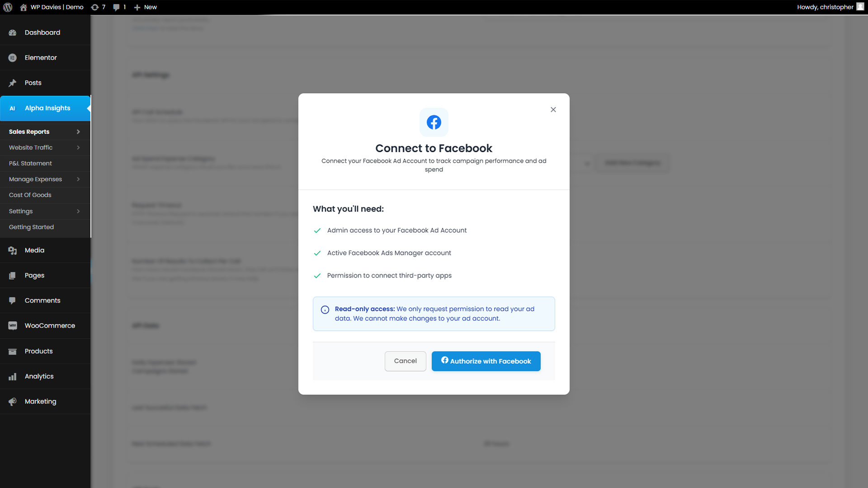This screenshot has width=868, height=488.
Task: Click the info icon in read-only notice
Action: click(x=325, y=310)
